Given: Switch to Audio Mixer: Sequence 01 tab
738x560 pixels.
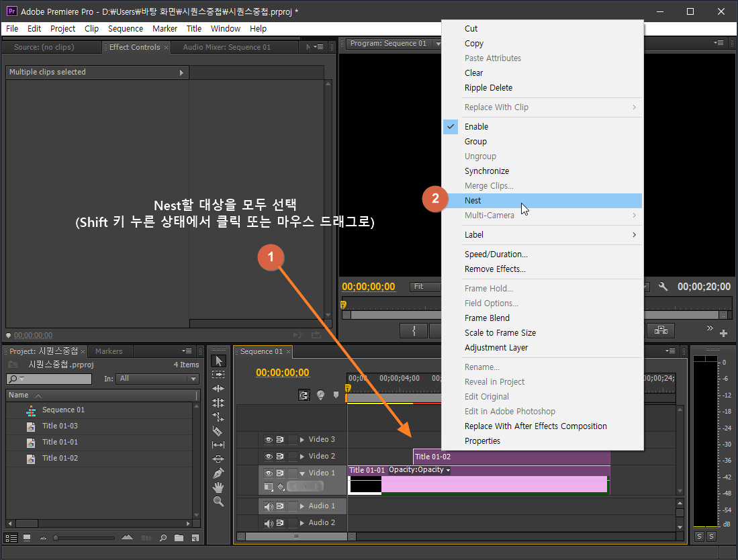Looking at the screenshot, I should (x=227, y=47).
